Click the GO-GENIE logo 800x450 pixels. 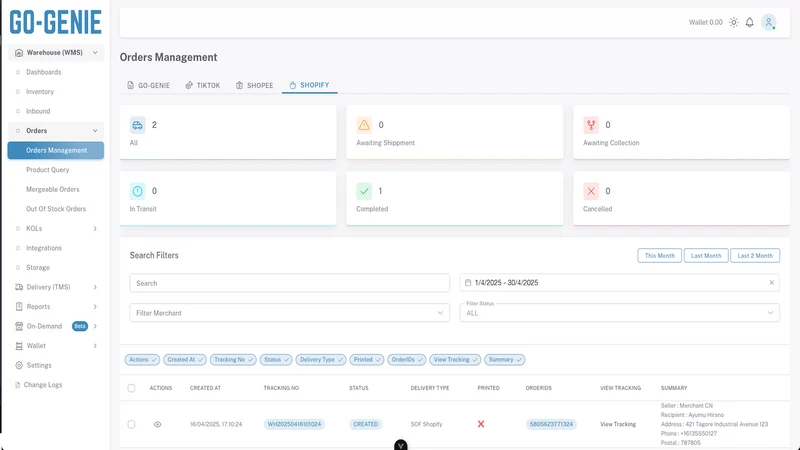tap(56, 22)
